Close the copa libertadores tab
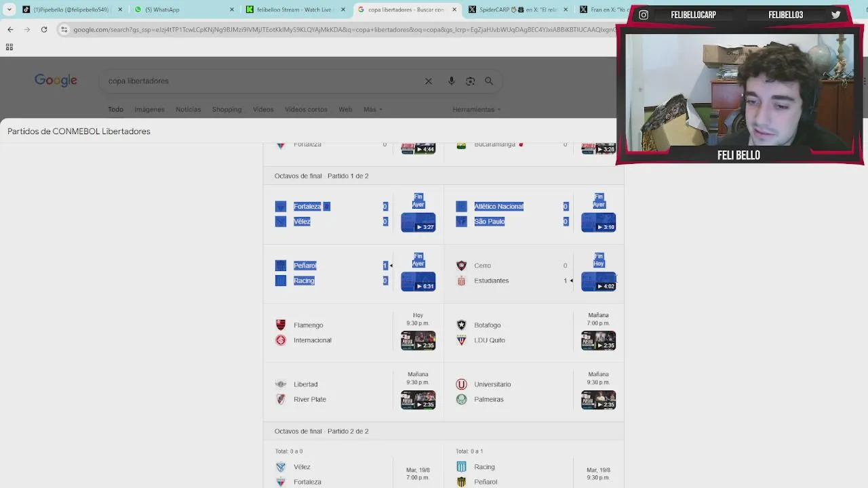This screenshot has height=488, width=868. pyautogui.click(x=454, y=9)
